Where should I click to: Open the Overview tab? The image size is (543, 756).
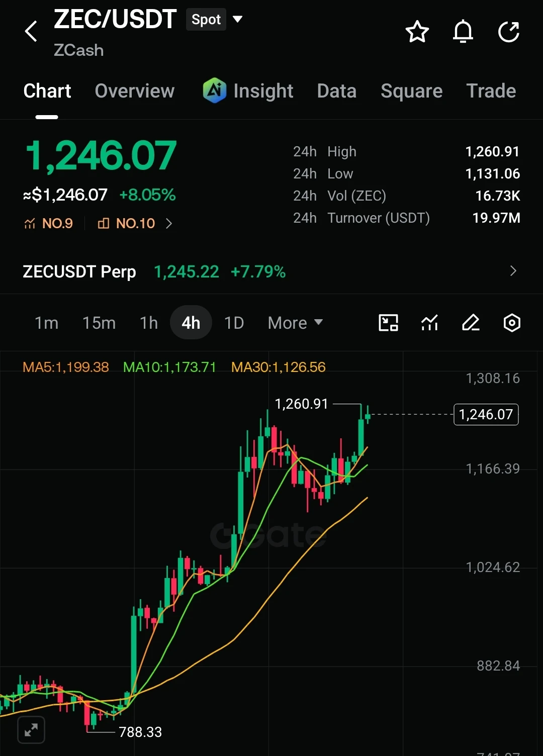pyautogui.click(x=135, y=91)
